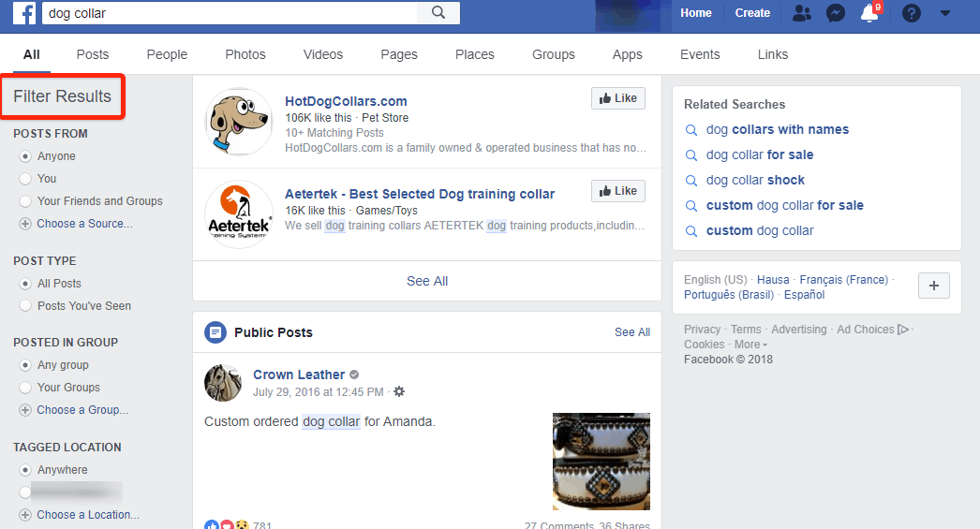
Task: Open the Messenger icon
Action: pos(835,12)
